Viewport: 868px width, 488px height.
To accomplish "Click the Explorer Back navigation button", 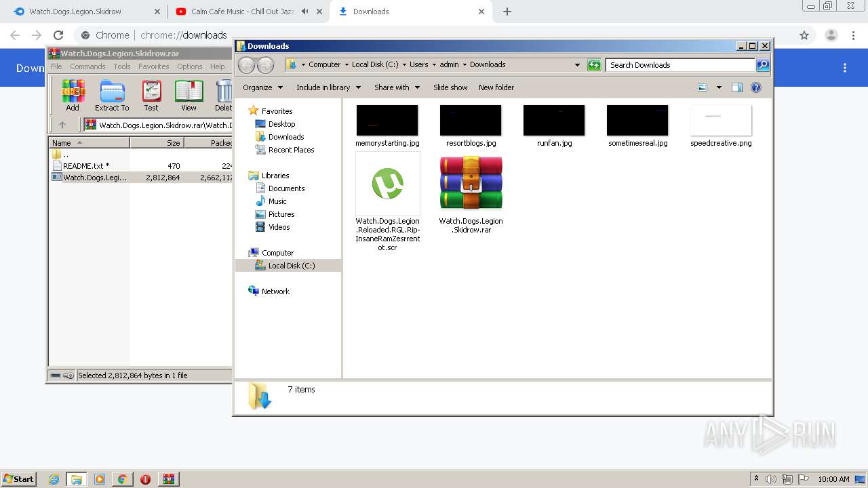I will [x=247, y=65].
